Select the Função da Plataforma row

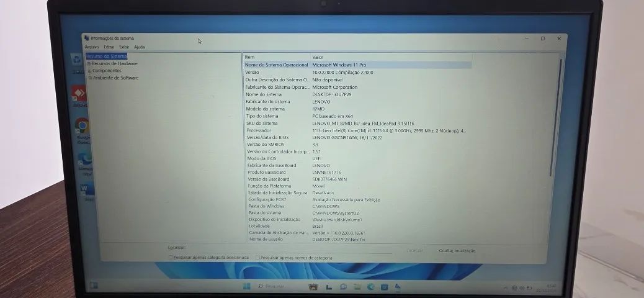click(x=357, y=186)
